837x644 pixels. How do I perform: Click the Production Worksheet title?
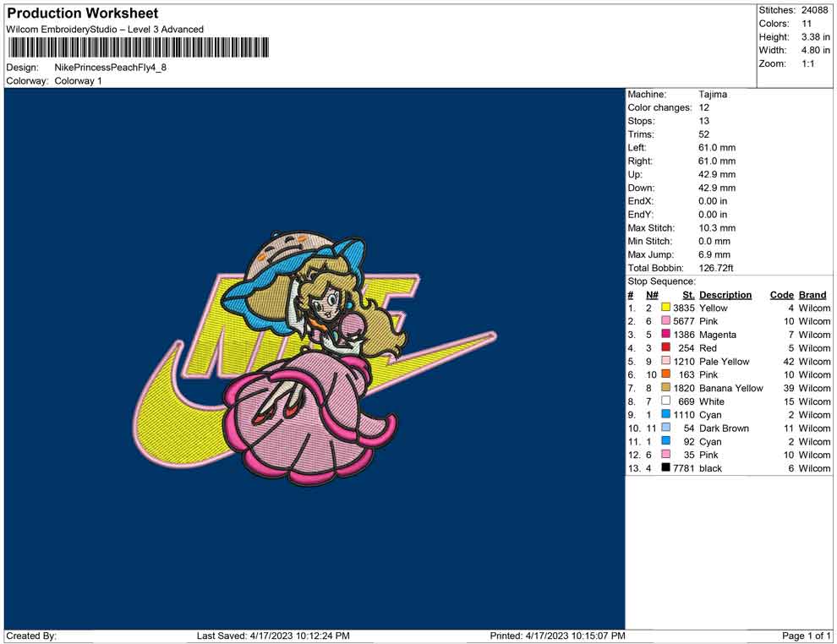point(82,14)
